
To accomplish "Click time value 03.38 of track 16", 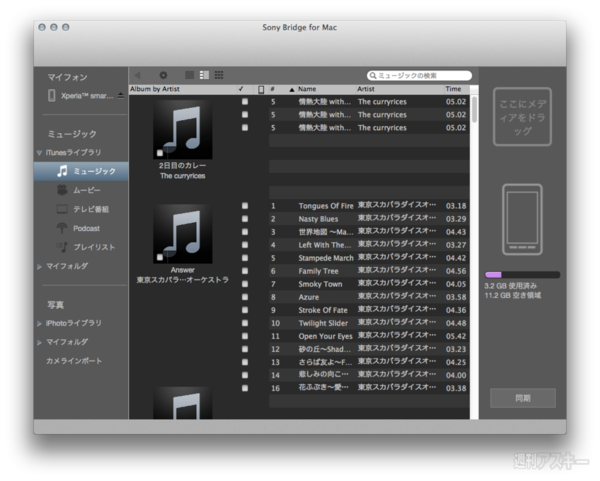I will point(456,388).
